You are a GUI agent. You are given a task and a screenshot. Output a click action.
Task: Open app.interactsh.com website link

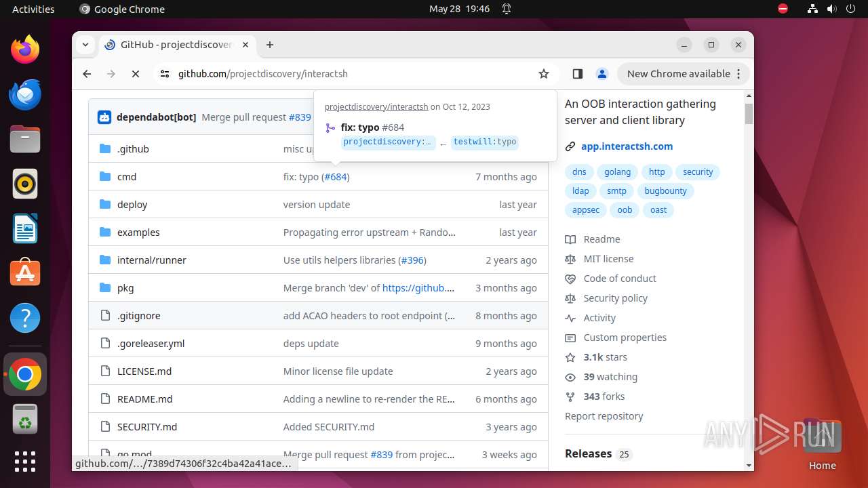(627, 146)
